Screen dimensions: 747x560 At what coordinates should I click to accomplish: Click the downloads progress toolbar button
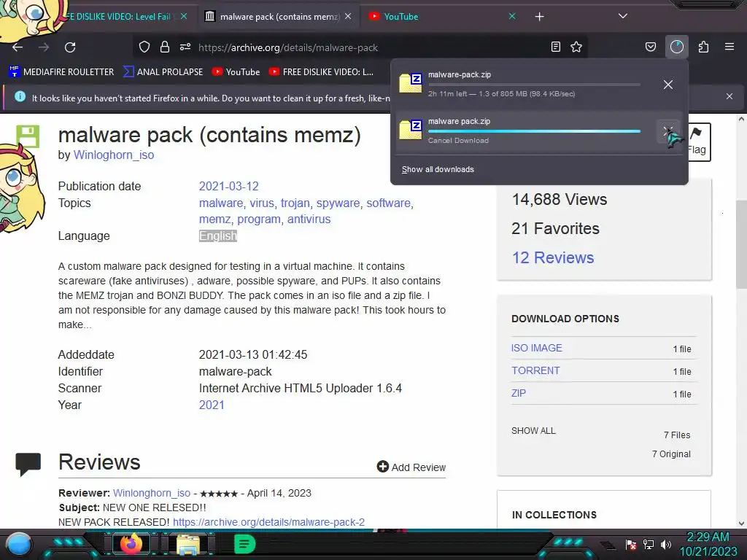point(676,47)
